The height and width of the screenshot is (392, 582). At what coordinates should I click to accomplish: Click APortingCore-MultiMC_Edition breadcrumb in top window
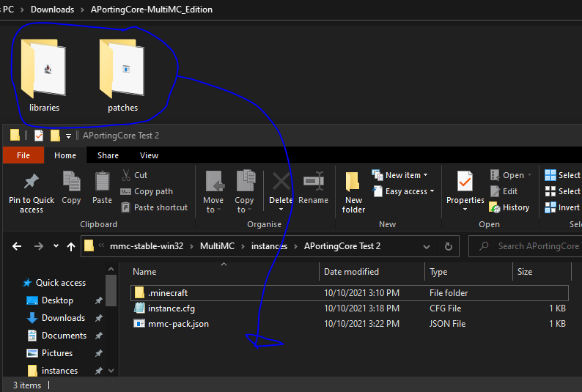pos(152,10)
